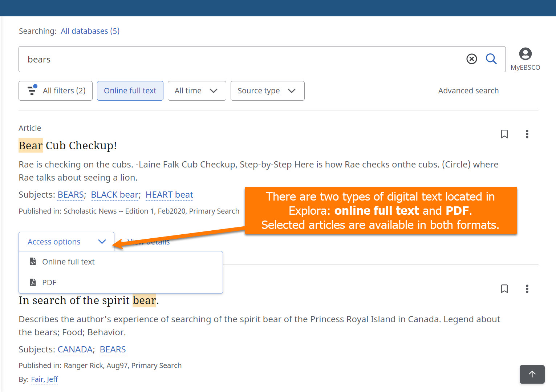Choose Online full text from Access options

pos(121,262)
